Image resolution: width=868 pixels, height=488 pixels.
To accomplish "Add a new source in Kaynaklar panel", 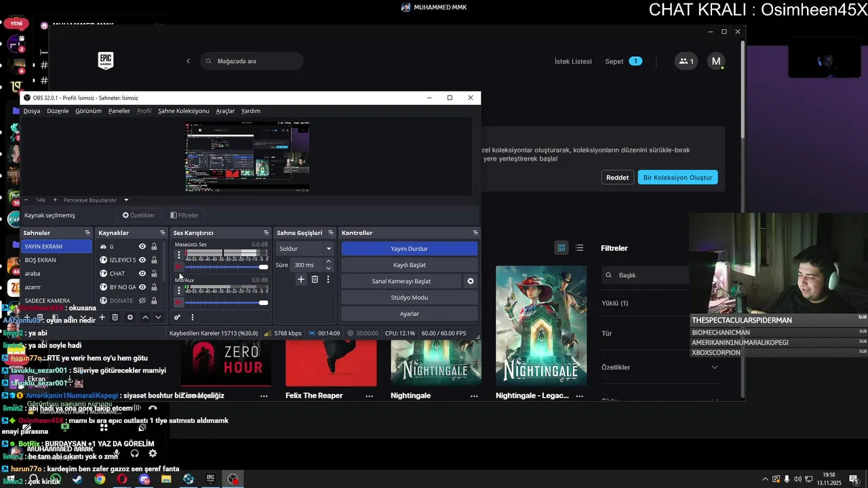I will 102,317.
